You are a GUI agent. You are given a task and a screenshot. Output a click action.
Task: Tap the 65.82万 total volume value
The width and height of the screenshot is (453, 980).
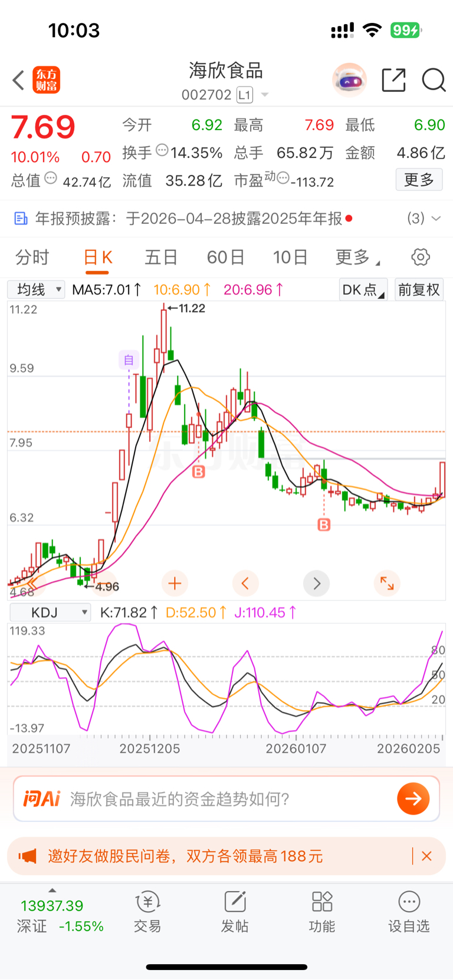(x=305, y=153)
